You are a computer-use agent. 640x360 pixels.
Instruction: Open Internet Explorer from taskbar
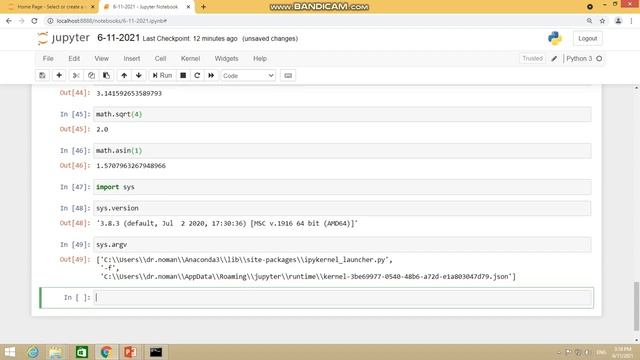point(33,352)
